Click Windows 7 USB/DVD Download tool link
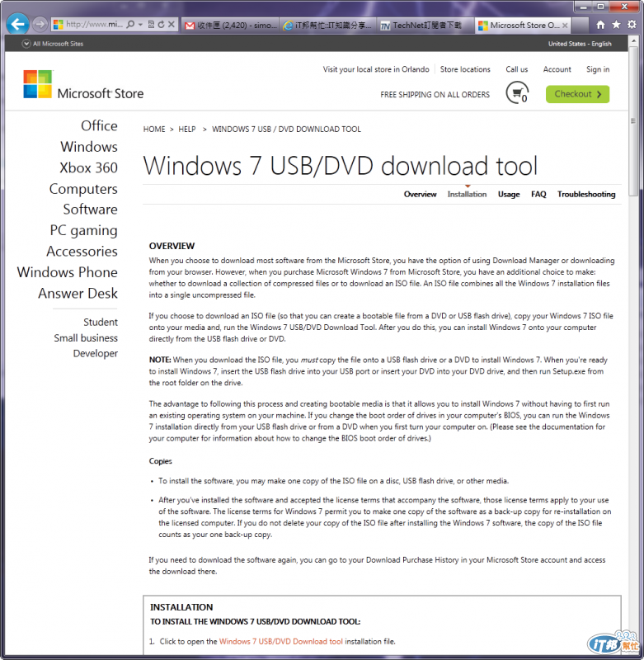 click(x=281, y=642)
